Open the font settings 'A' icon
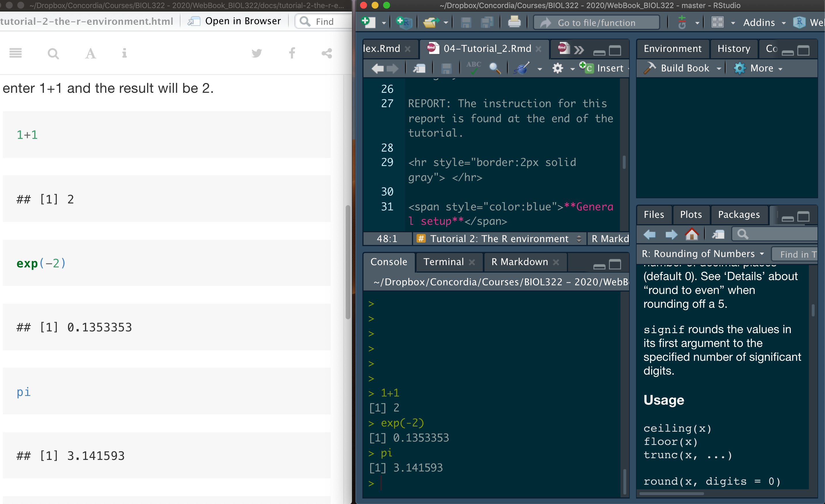Image resolution: width=825 pixels, height=504 pixels. 90,53
